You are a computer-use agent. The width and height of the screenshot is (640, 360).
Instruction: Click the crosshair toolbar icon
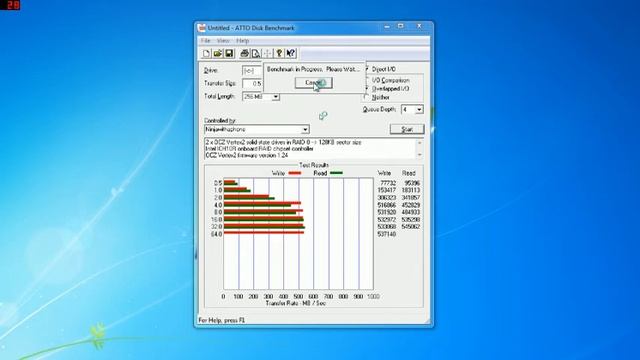click(268, 53)
